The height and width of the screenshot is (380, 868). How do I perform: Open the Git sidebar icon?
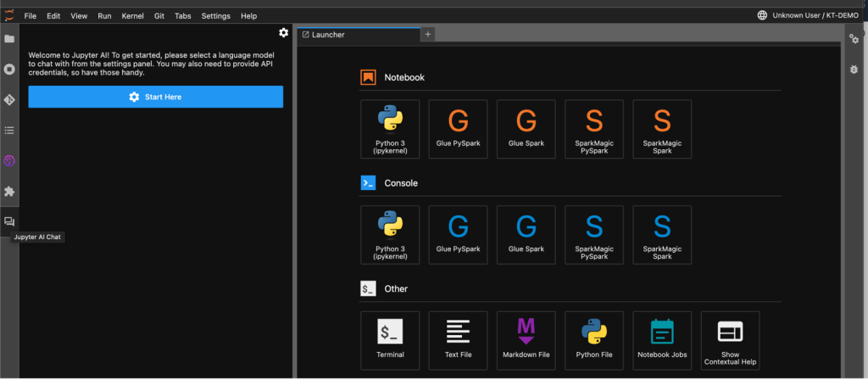coord(9,100)
